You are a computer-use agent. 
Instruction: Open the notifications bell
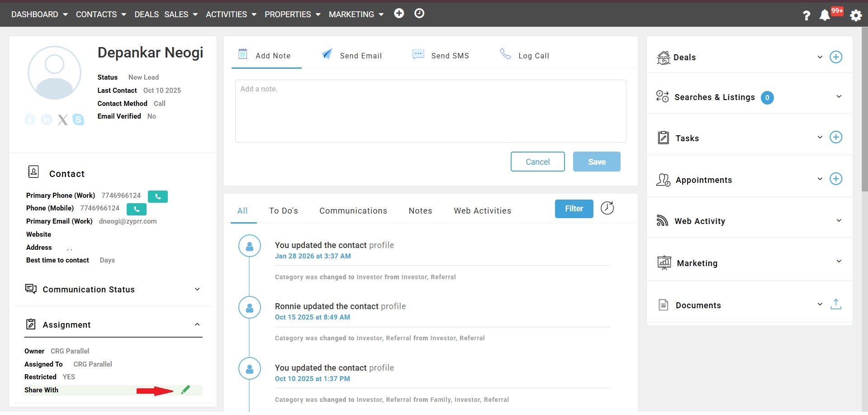pyautogui.click(x=825, y=15)
